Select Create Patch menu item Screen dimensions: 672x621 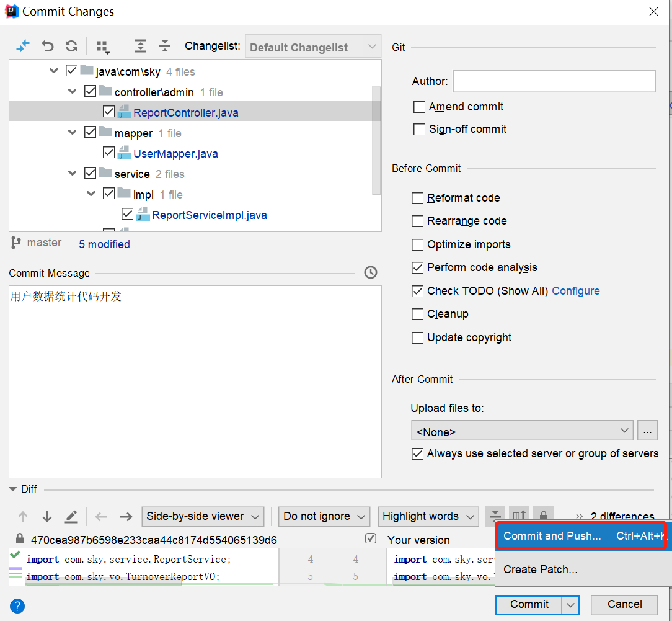coord(541,570)
